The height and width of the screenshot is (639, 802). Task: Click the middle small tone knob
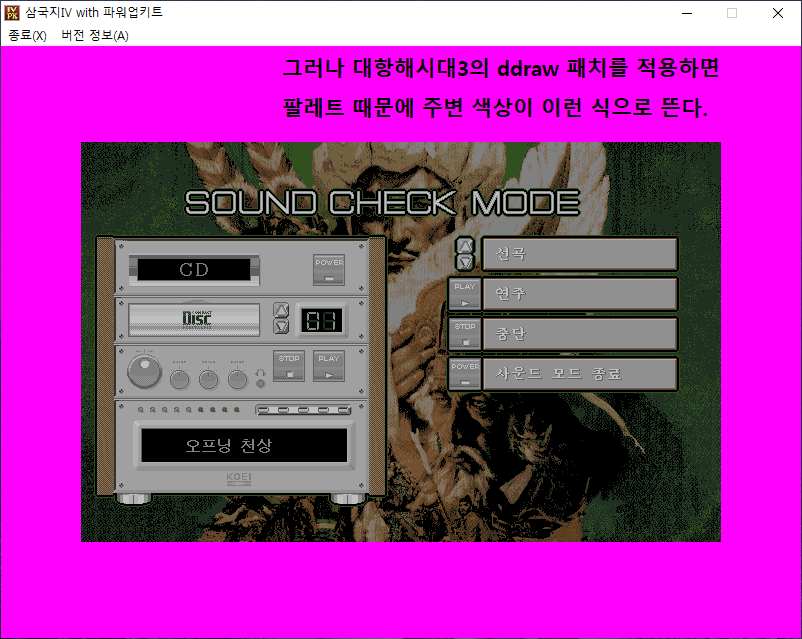pos(209,380)
